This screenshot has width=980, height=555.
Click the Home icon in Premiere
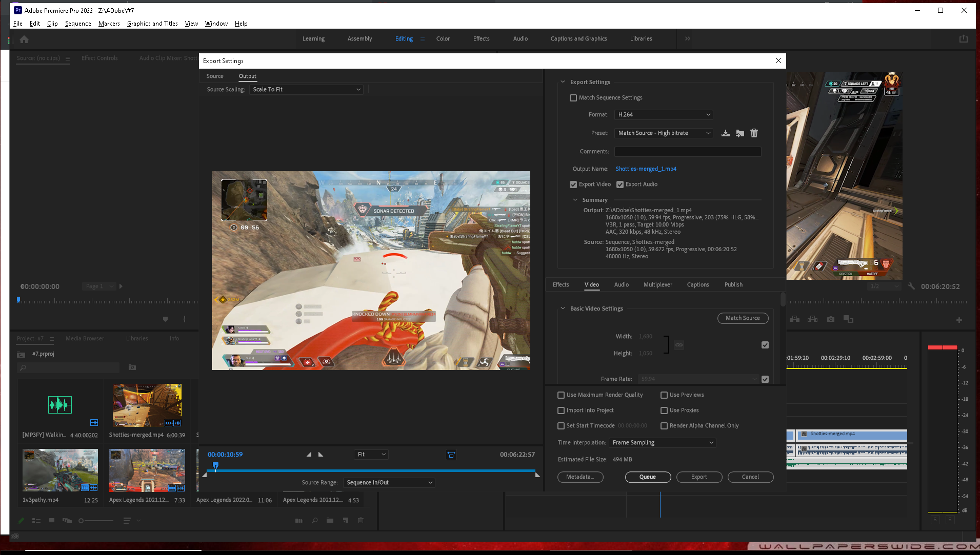pos(24,39)
